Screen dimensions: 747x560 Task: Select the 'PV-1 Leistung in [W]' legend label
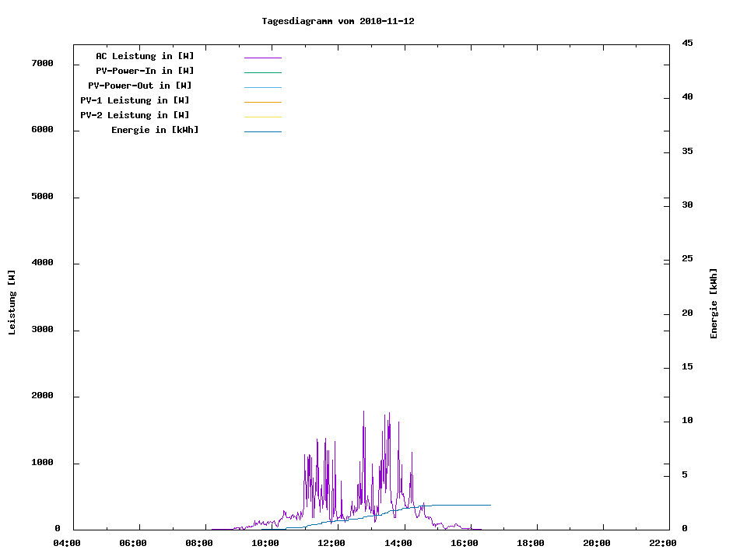[x=135, y=100]
